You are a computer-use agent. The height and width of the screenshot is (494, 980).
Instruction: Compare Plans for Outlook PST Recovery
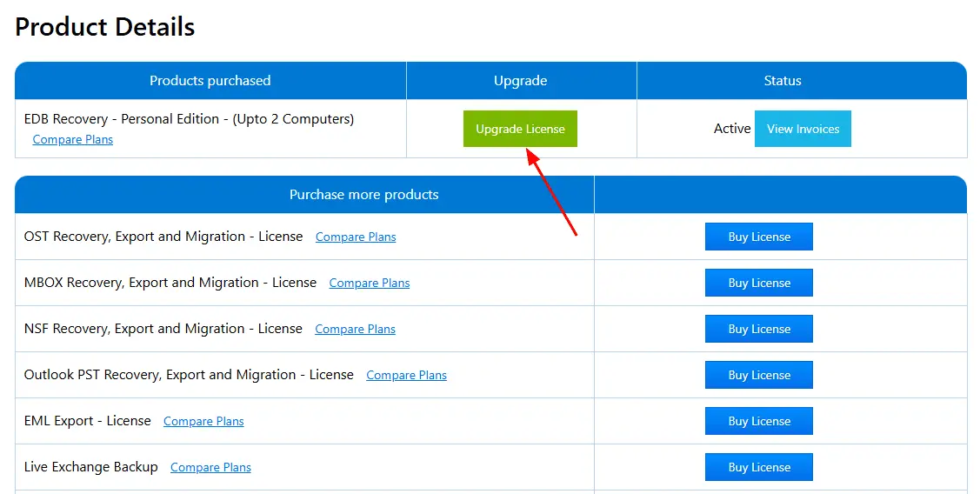click(x=406, y=376)
